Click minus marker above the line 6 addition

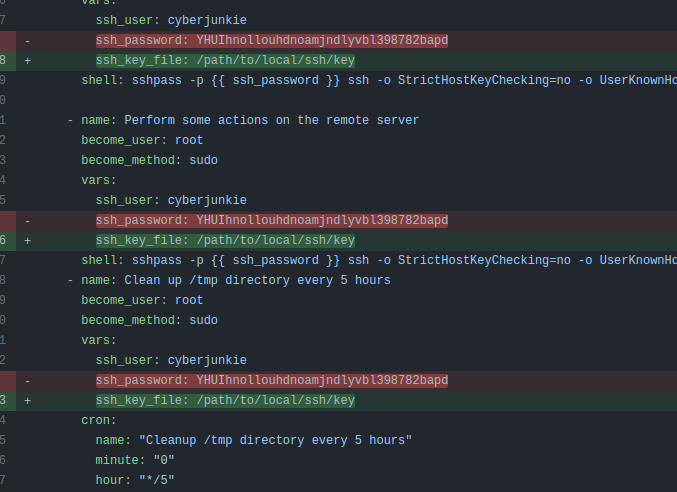pos(27,221)
